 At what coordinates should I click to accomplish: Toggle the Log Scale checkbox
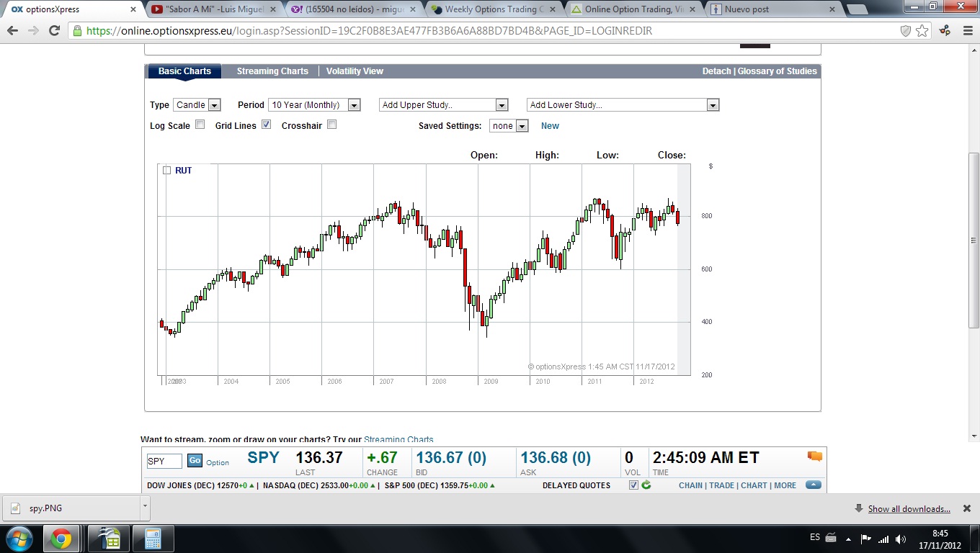200,125
